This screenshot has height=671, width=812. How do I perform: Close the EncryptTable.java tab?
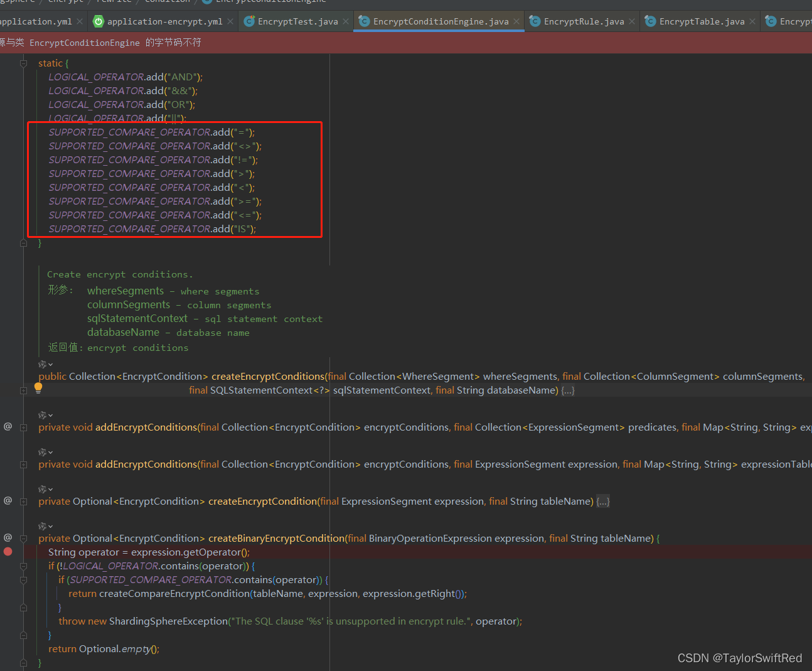[x=752, y=21]
